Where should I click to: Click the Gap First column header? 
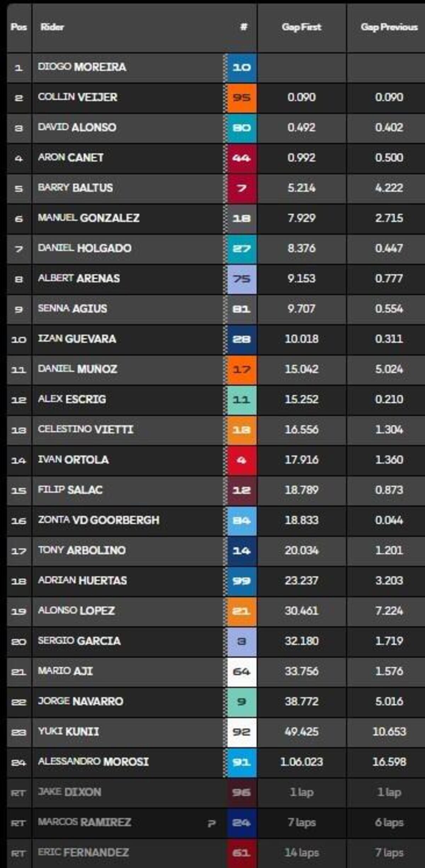[x=301, y=27]
